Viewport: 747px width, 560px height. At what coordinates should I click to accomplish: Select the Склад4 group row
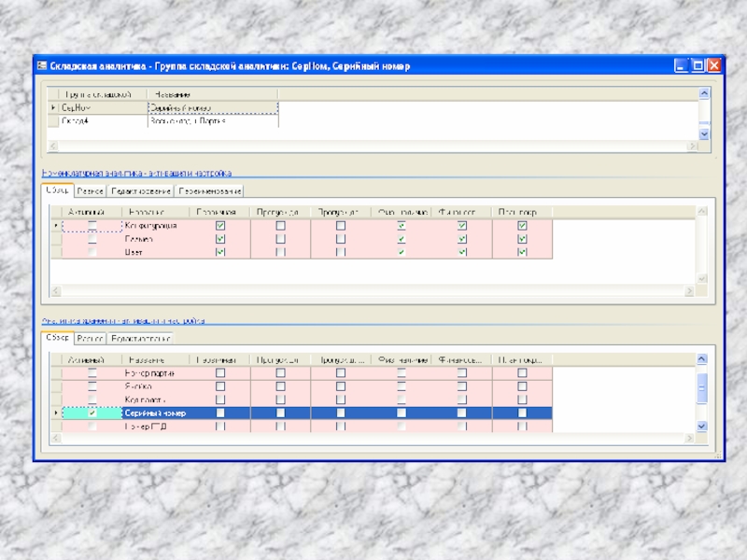tap(162, 121)
